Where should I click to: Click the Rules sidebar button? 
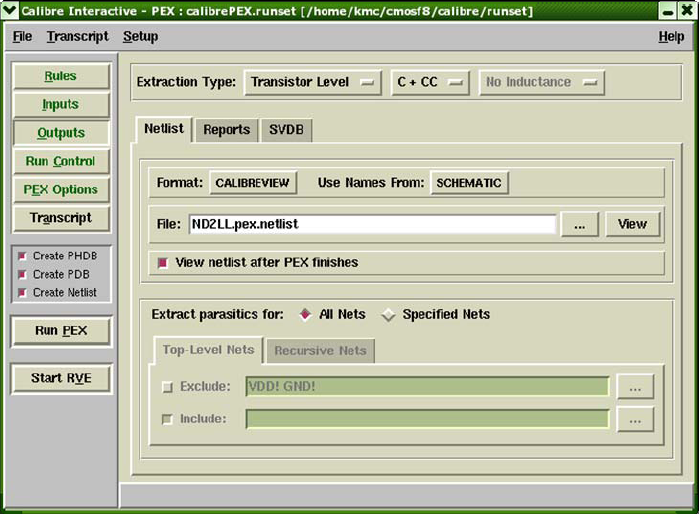[61, 76]
